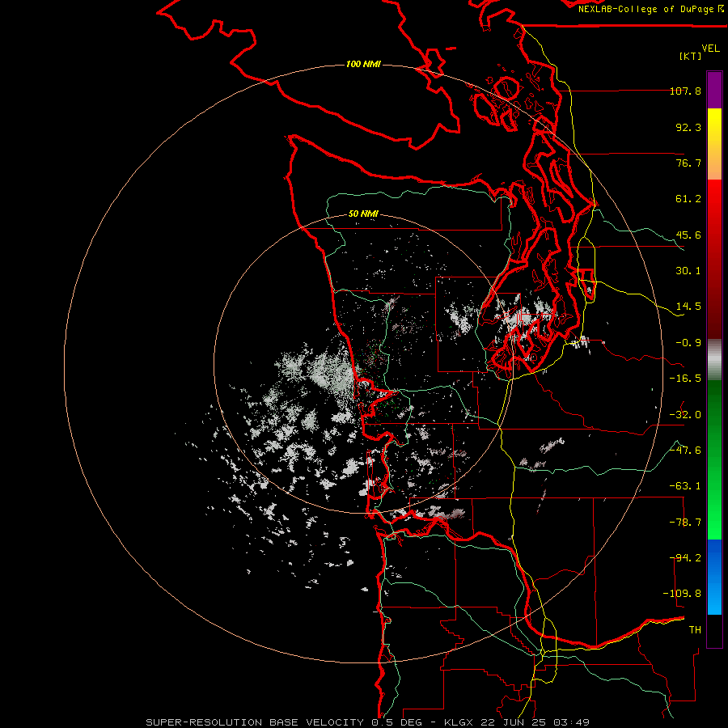Select the -109.8 legend value
Viewport: 728px width, 728px height.
682,594
